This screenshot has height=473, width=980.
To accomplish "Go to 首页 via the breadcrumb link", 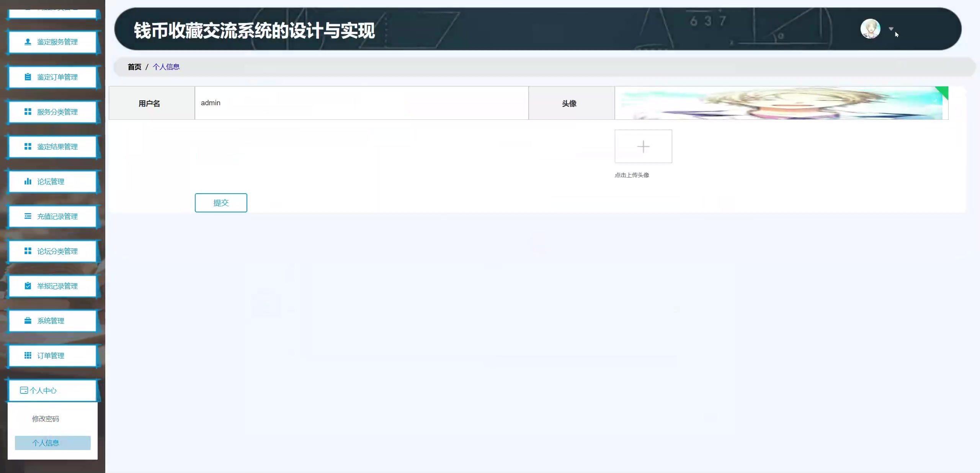I will pyautogui.click(x=134, y=67).
